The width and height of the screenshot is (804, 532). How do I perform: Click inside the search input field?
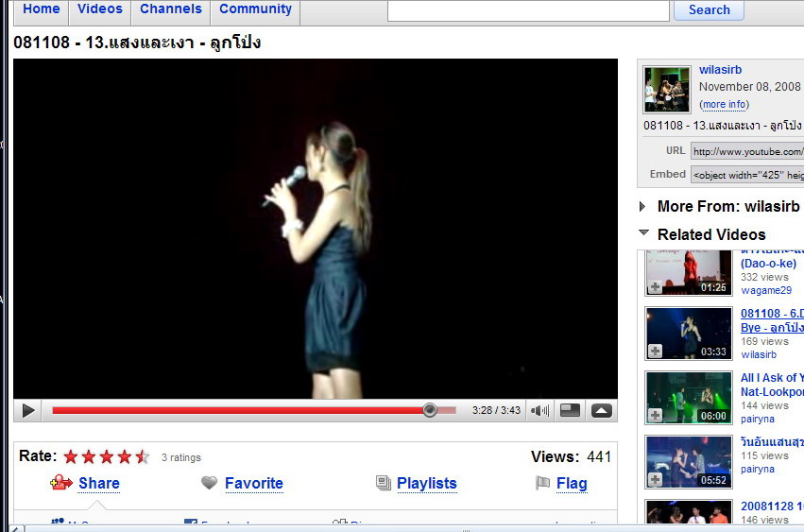click(x=528, y=10)
